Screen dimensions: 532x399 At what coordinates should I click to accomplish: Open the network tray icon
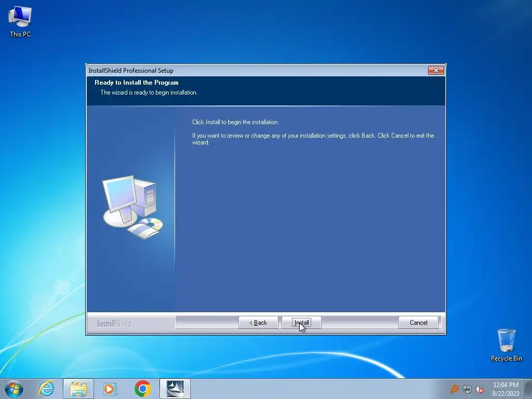pyautogui.click(x=467, y=389)
